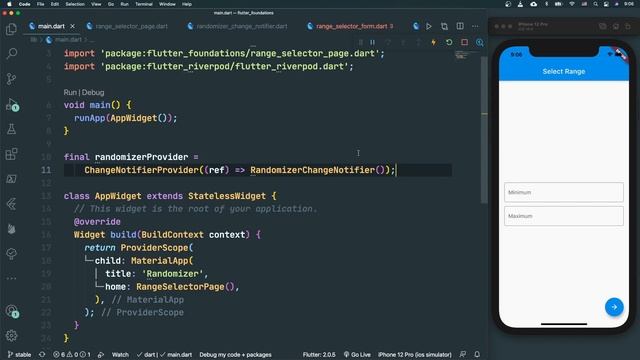
Task: Click feedback icon in status bar
Action: pos(463,355)
